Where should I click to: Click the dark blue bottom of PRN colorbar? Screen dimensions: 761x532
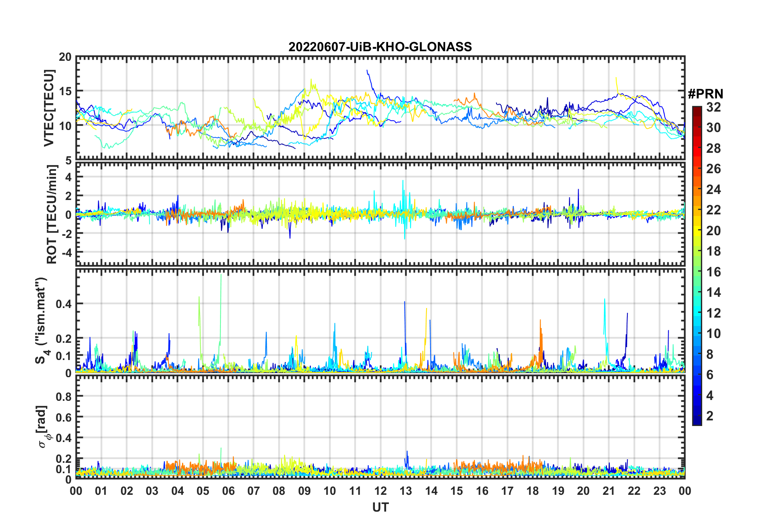697,421
